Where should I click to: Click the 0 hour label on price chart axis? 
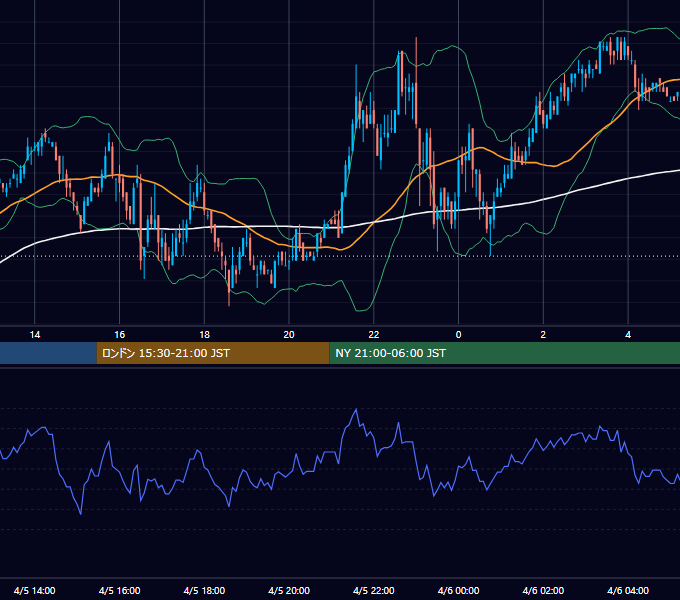[x=458, y=335]
